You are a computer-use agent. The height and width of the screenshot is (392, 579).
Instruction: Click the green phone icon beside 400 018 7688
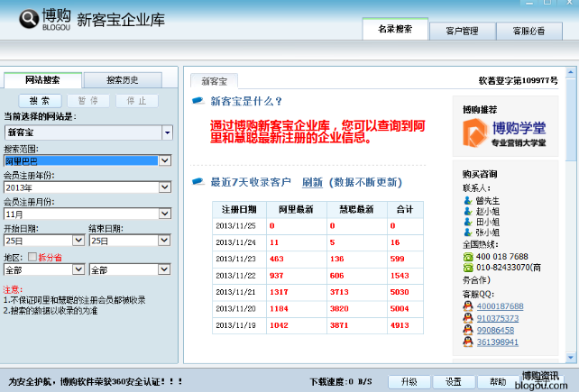point(467,257)
